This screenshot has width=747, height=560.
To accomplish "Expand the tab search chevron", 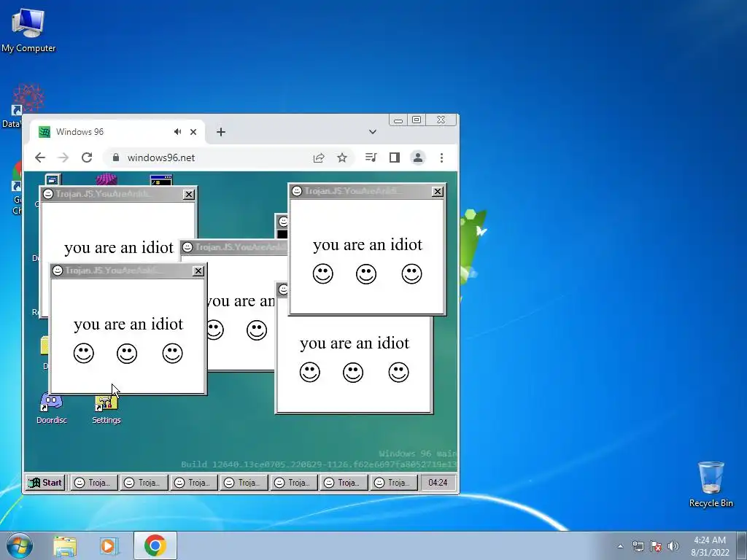I will tap(373, 132).
